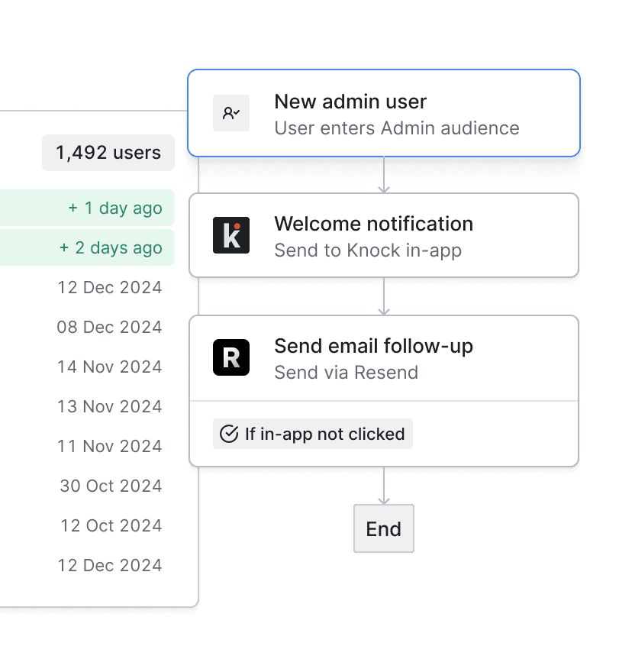Click the 1,492 users badge
Screen dimensions: 619x672
108,153
